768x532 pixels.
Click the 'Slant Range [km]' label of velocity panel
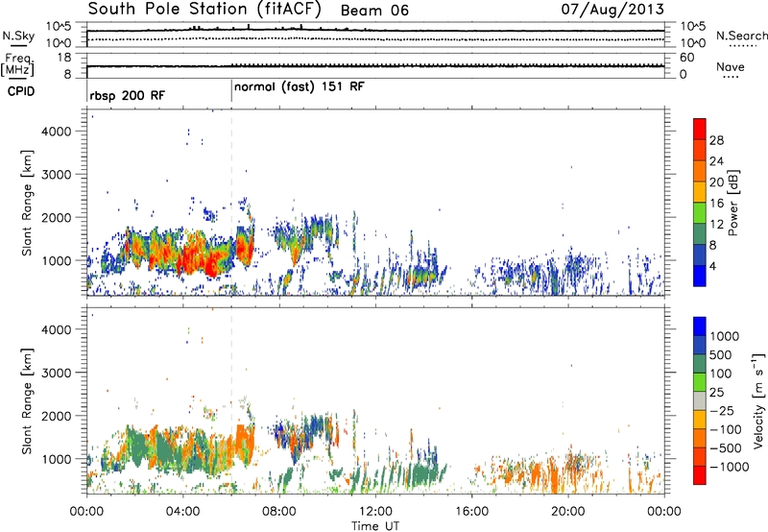[x=27, y=401]
